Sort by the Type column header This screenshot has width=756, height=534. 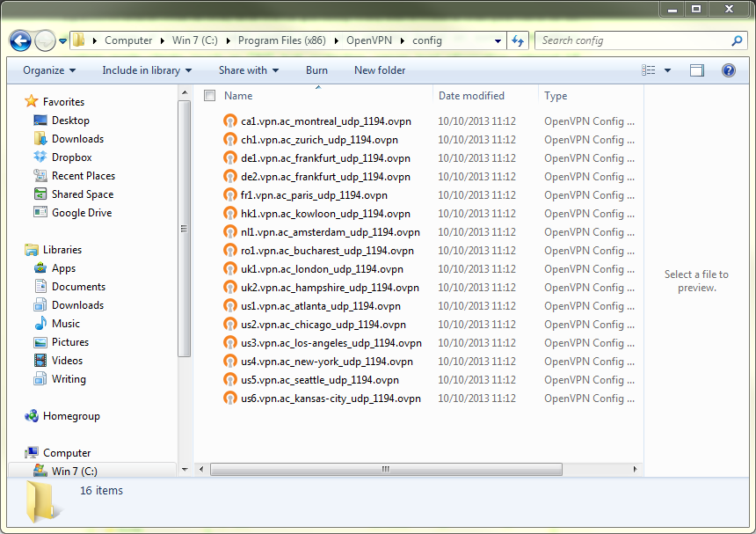pos(556,96)
